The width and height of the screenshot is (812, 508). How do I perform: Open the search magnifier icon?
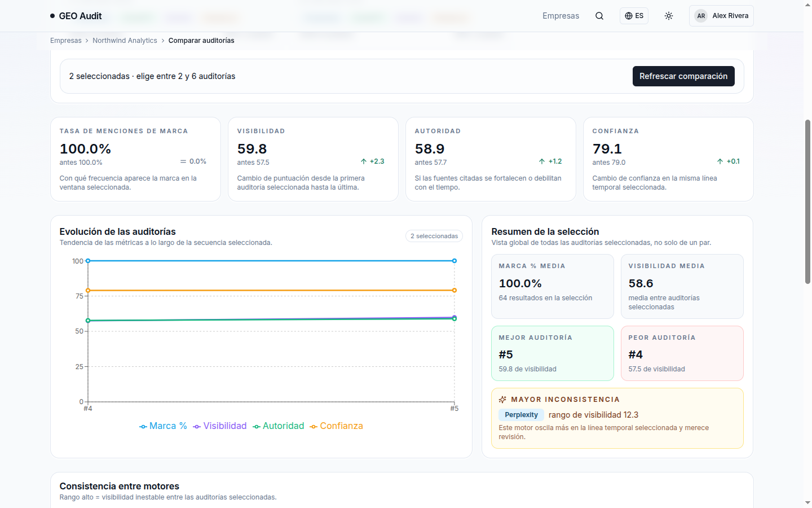599,16
